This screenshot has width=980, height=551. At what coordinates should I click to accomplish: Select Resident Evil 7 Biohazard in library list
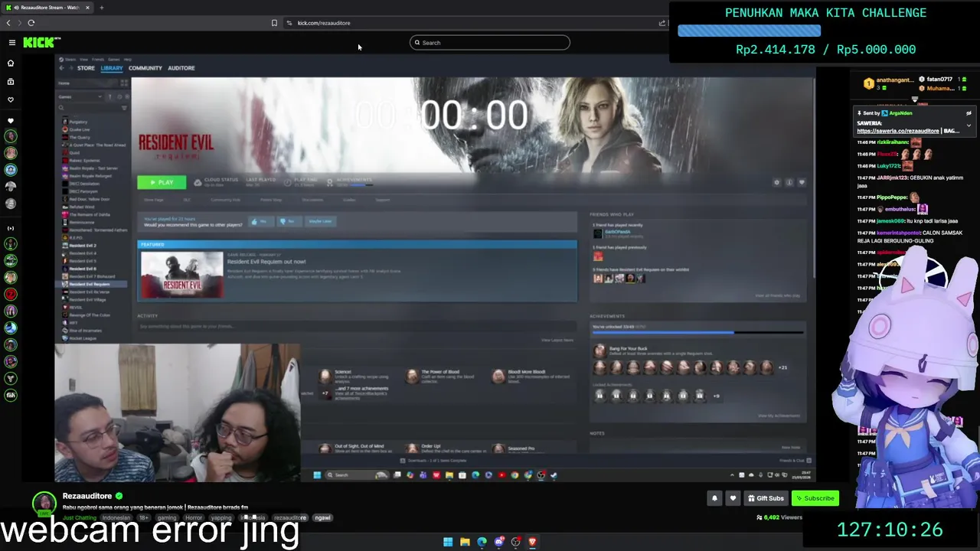(x=87, y=276)
